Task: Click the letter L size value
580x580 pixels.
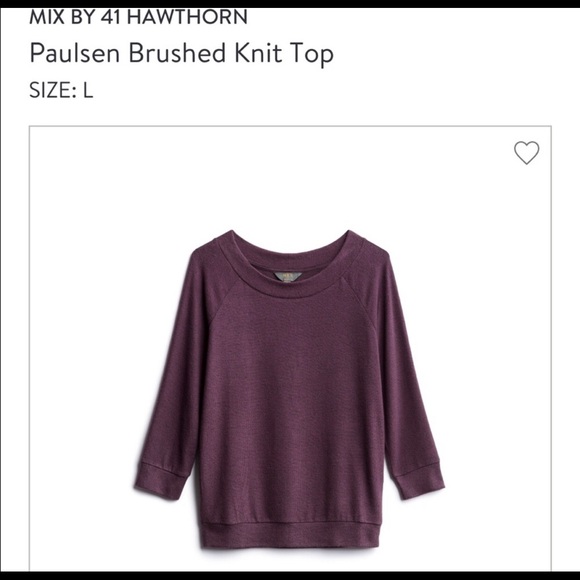Action: click(88, 90)
